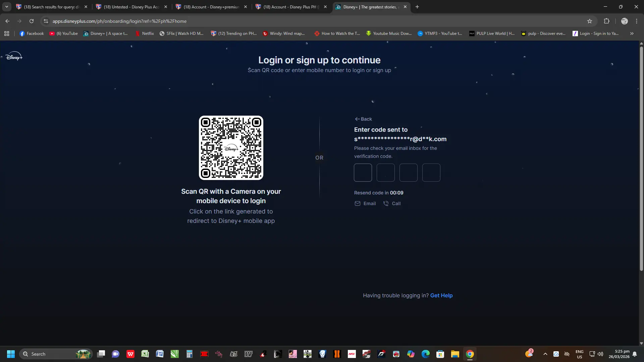644x362 pixels.
Task: Open the Netflix bookmark
Action: [144, 34]
